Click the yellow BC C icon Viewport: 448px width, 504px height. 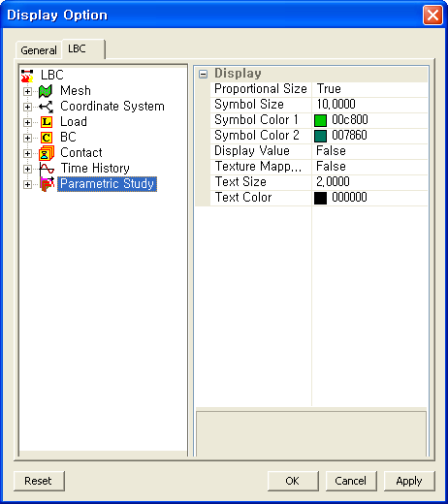[47, 138]
